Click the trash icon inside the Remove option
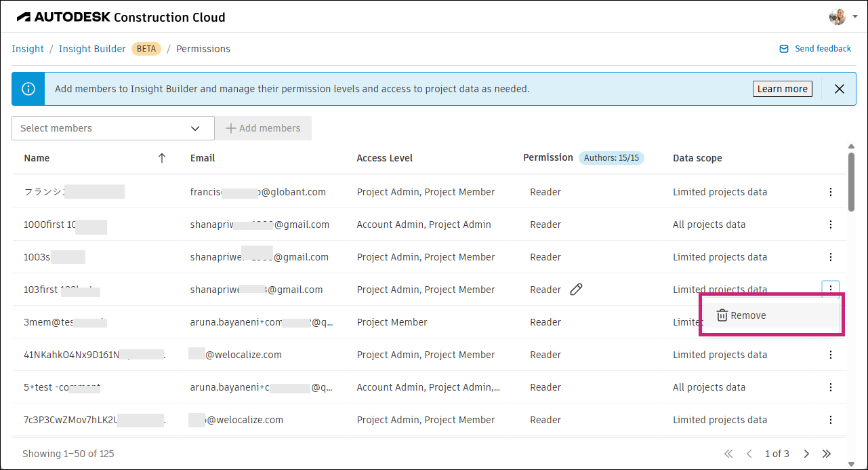This screenshot has width=868, height=470. point(722,315)
